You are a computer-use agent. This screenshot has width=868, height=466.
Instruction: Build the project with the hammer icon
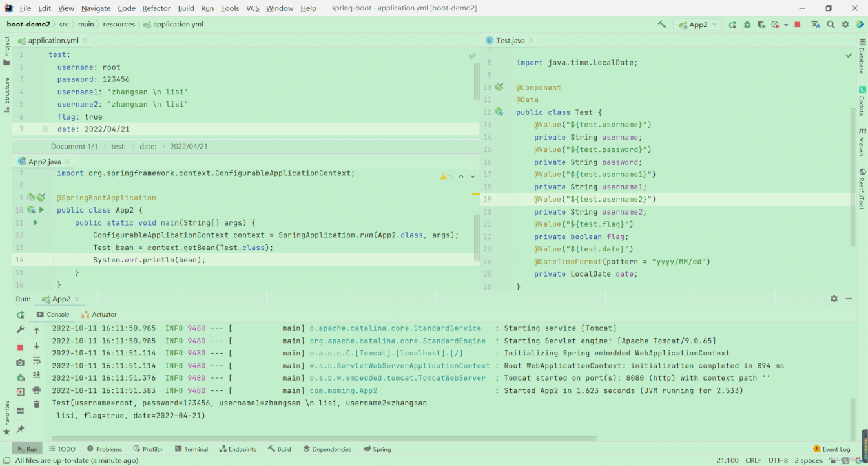(x=662, y=25)
